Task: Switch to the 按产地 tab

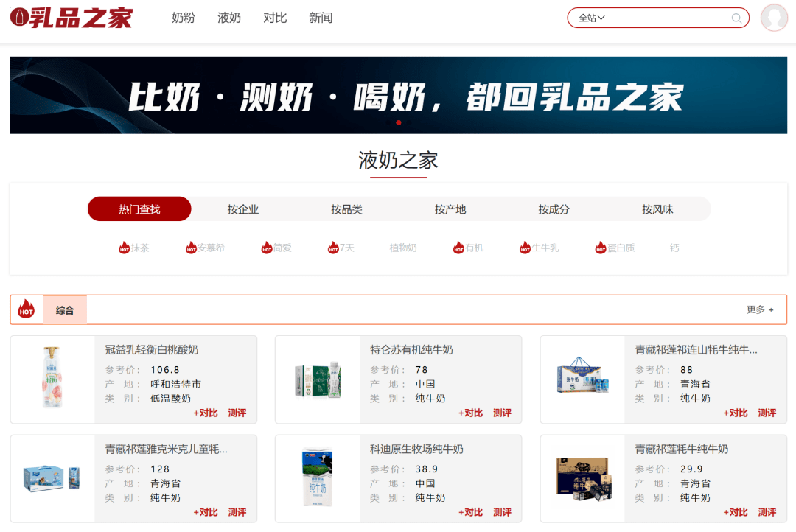Action: [x=450, y=209]
